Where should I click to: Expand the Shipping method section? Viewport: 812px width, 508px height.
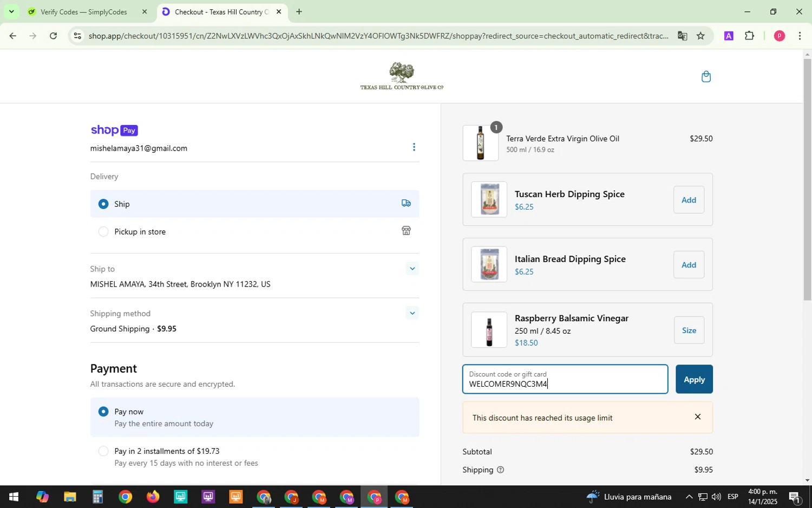click(412, 313)
